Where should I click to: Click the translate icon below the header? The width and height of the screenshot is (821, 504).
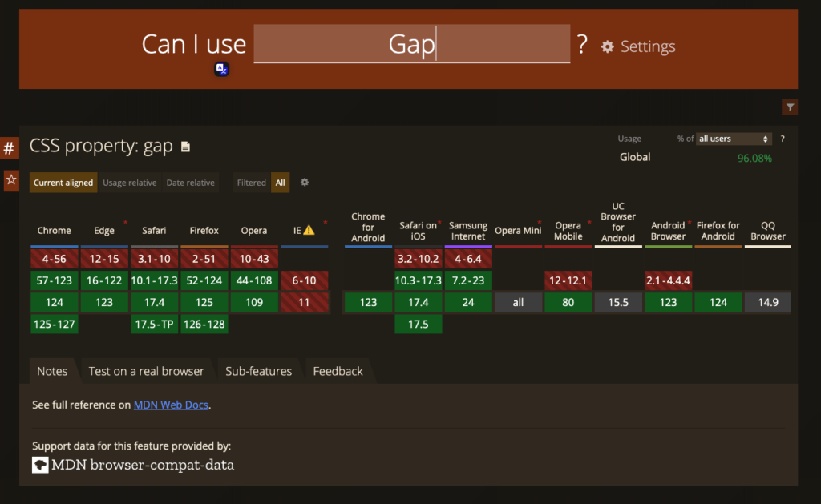222,70
